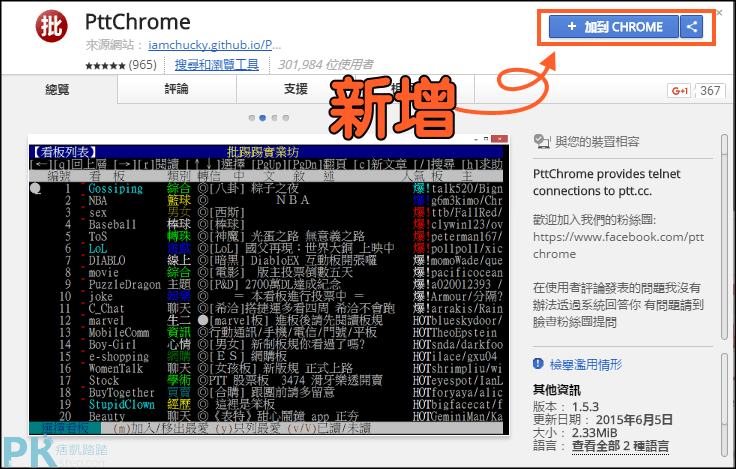Click the PttChrome title text
Screen dimensions: 736x469
[x=138, y=22]
